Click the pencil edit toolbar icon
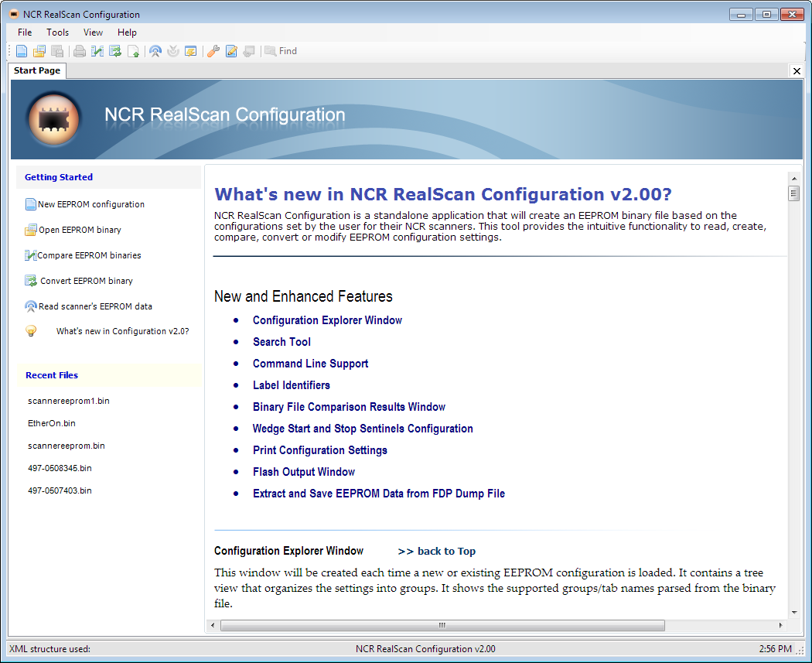 tap(231, 51)
